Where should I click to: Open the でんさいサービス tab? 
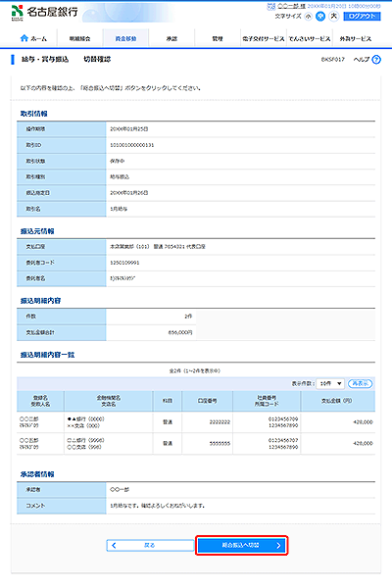point(310,38)
